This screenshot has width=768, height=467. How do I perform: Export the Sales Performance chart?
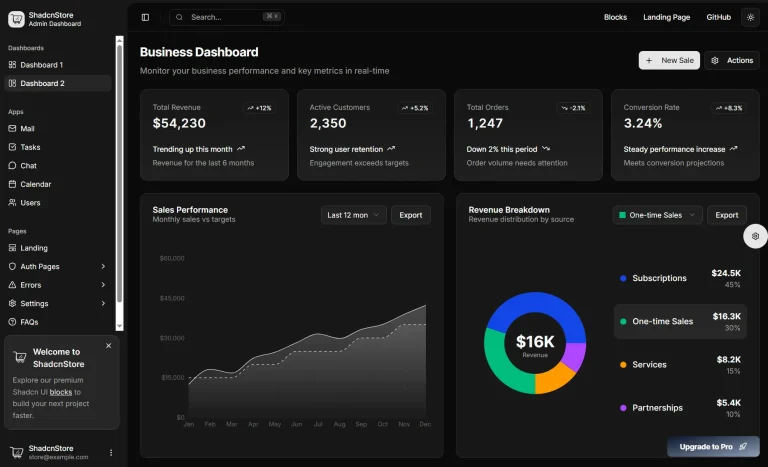(410, 215)
